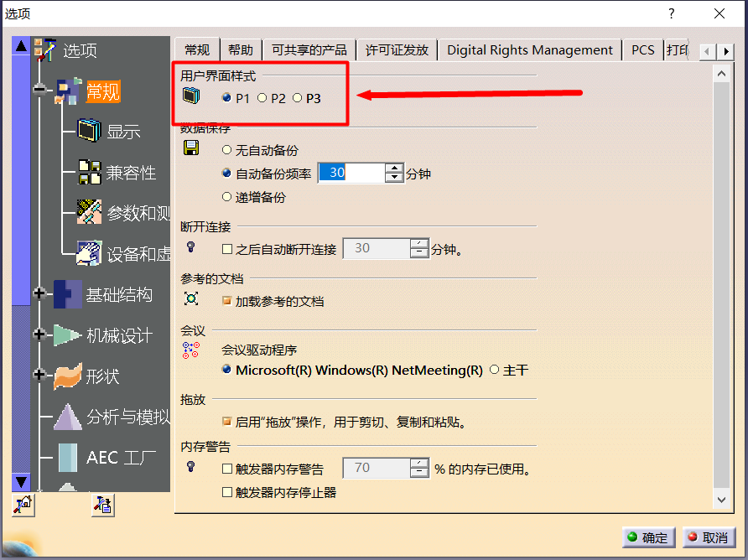
Task: Collapse the 常规 tree node
Action: pyautogui.click(x=39, y=91)
